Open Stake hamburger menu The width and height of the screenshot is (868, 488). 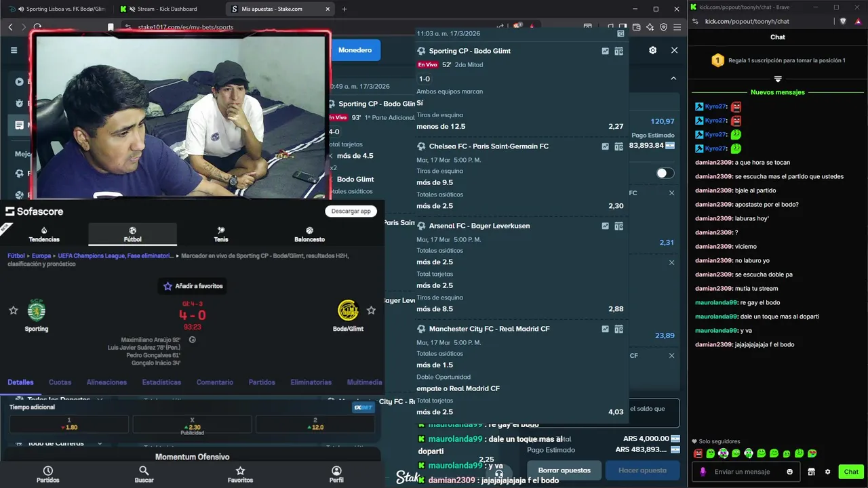[14, 50]
